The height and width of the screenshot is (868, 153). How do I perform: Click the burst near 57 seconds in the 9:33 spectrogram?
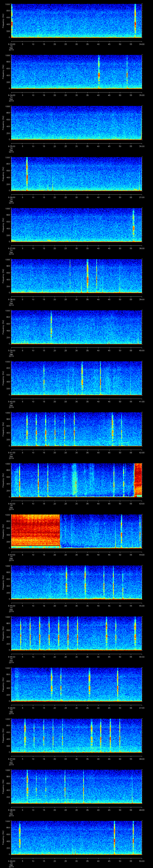coord(135,24)
